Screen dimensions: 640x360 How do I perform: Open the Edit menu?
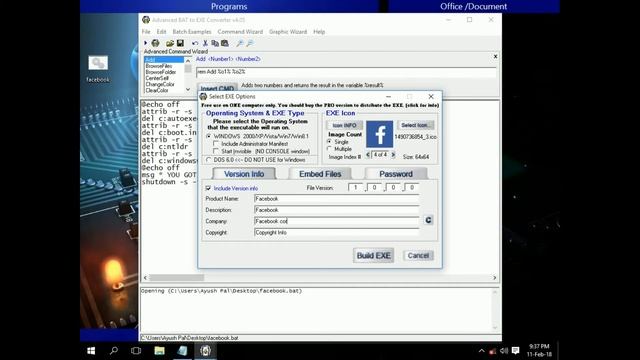(x=162, y=32)
